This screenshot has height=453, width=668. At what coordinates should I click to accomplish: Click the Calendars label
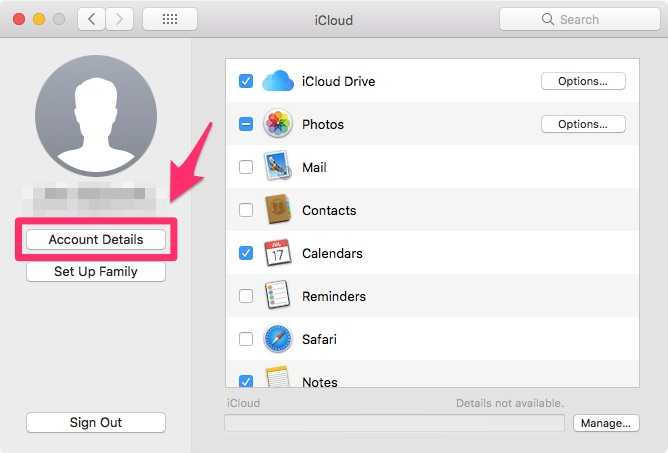coord(332,254)
